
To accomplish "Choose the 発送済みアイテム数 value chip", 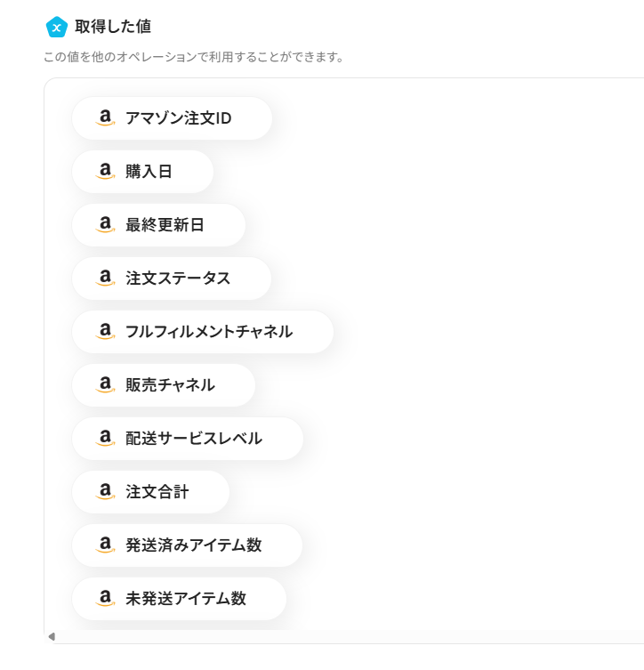I will 193,545.
